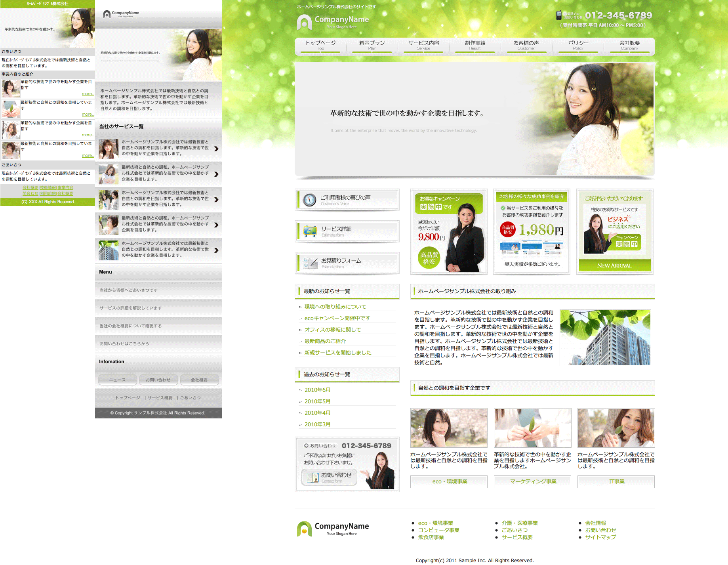This screenshot has width=728, height=565.
Task: Click the eco・環境事業 button
Action: point(449,481)
